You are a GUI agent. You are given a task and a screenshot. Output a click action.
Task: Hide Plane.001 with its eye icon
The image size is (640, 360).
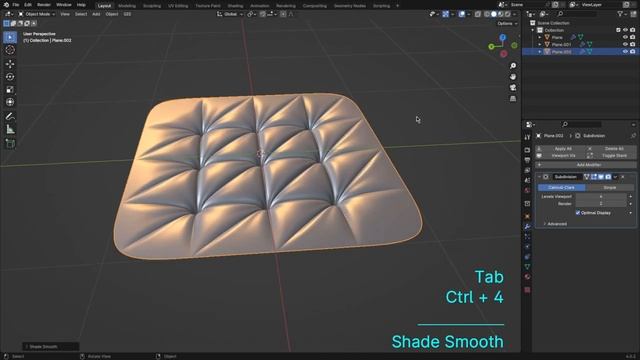pyautogui.click(x=625, y=44)
